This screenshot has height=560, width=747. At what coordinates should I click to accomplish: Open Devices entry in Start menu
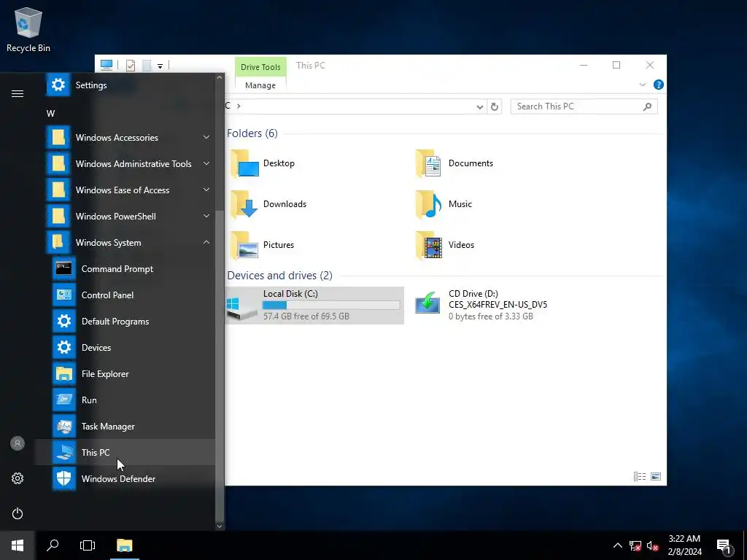click(125, 347)
